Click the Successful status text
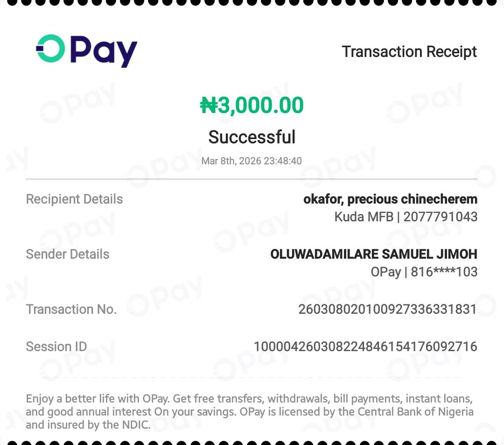 pyautogui.click(x=252, y=137)
